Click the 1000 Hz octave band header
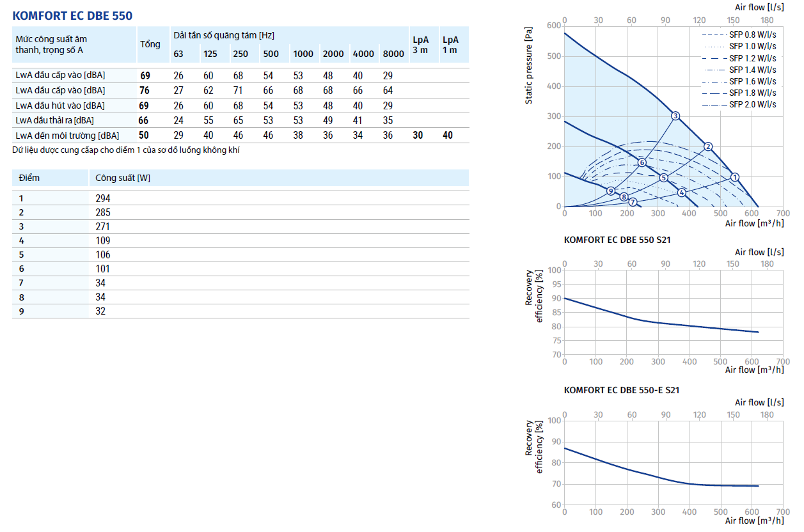Viewport: 804px width, 532px height. tap(303, 54)
